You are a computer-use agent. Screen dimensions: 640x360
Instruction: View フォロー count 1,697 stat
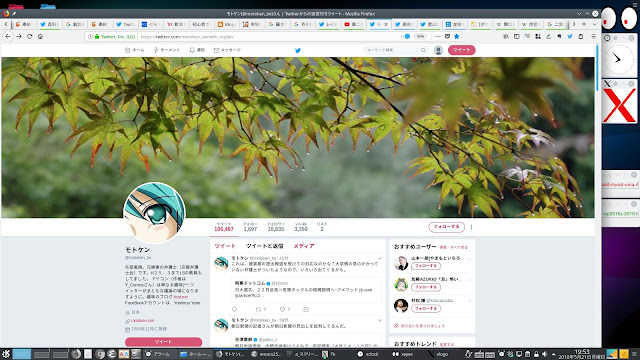click(x=250, y=227)
